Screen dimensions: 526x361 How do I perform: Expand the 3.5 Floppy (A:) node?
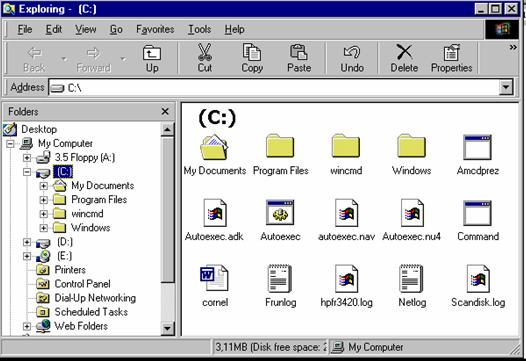[x=27, y=158]
